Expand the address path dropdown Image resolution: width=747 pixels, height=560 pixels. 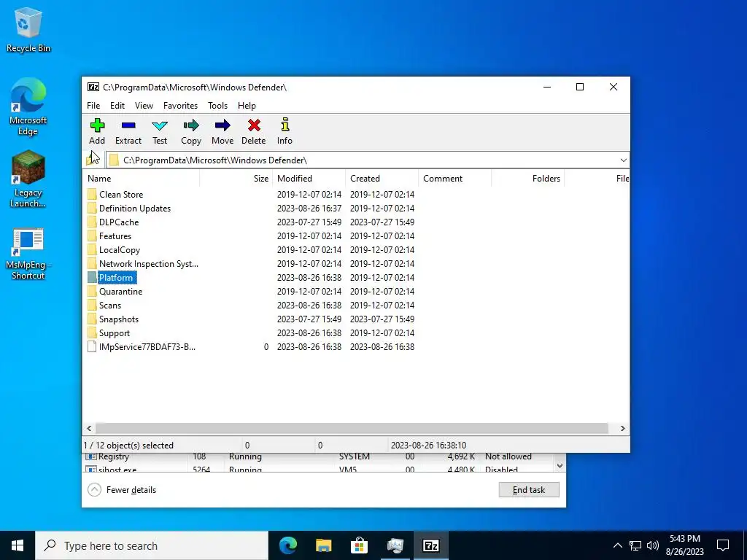tap(623, 160)
